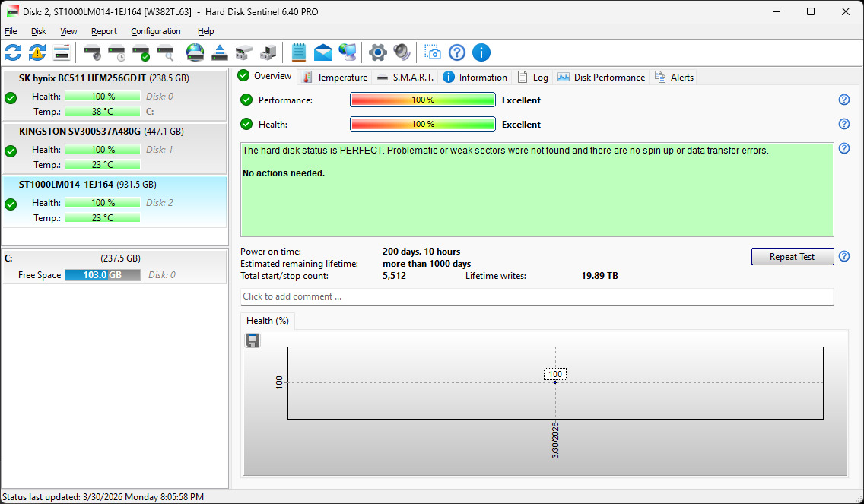Click the 100 data point on graph
864x504 pixels.
(555, 382)
